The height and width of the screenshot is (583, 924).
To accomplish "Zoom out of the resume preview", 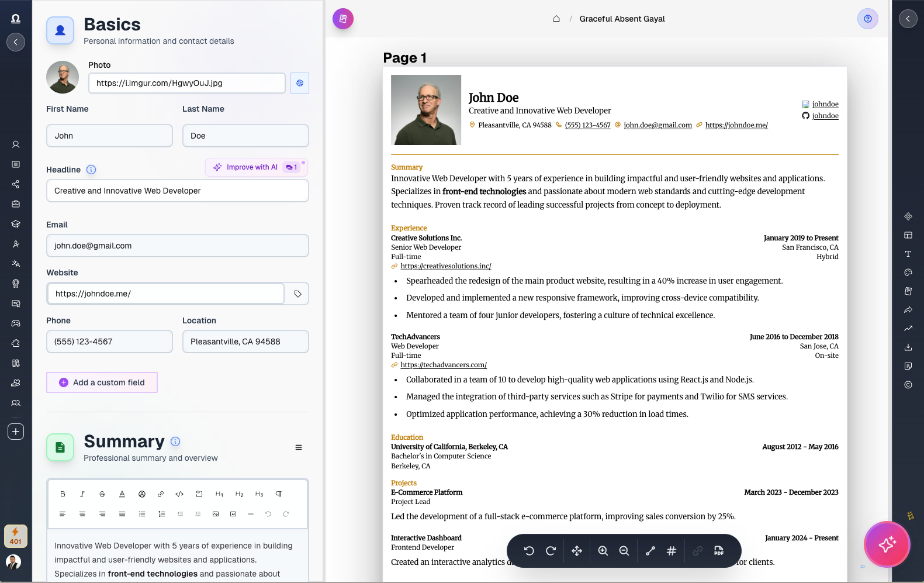I will (x=624, y=551).
